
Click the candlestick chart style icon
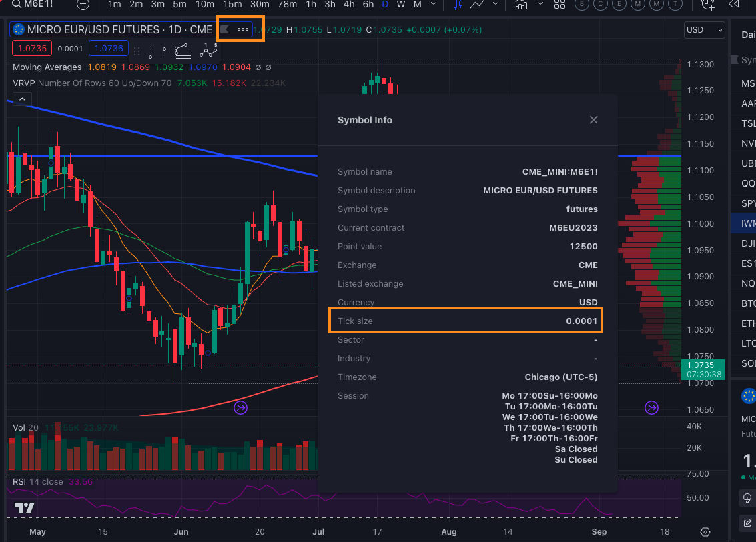coord(458,5)
